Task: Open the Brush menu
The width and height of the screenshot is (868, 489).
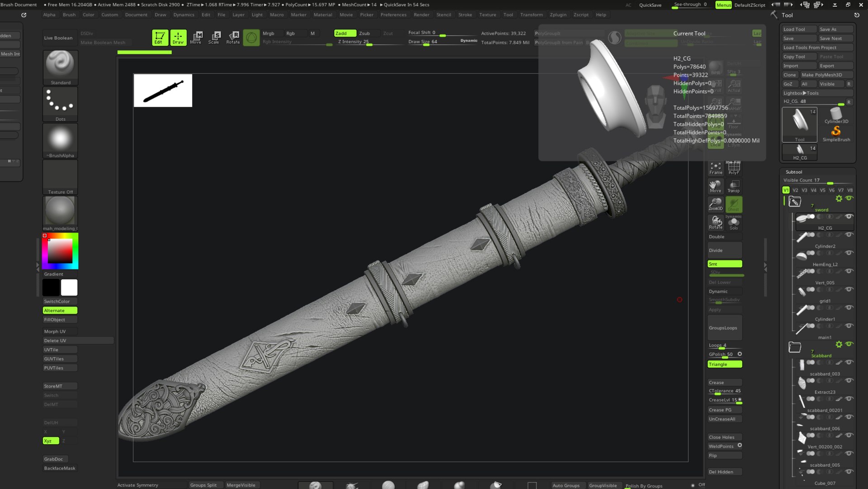Action: pos(69,14)
